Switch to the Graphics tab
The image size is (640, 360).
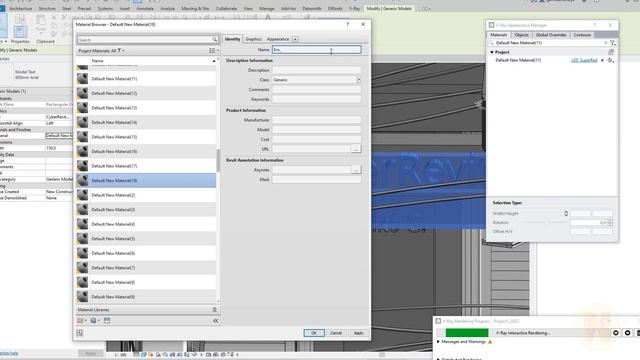[x=253, y=39]
